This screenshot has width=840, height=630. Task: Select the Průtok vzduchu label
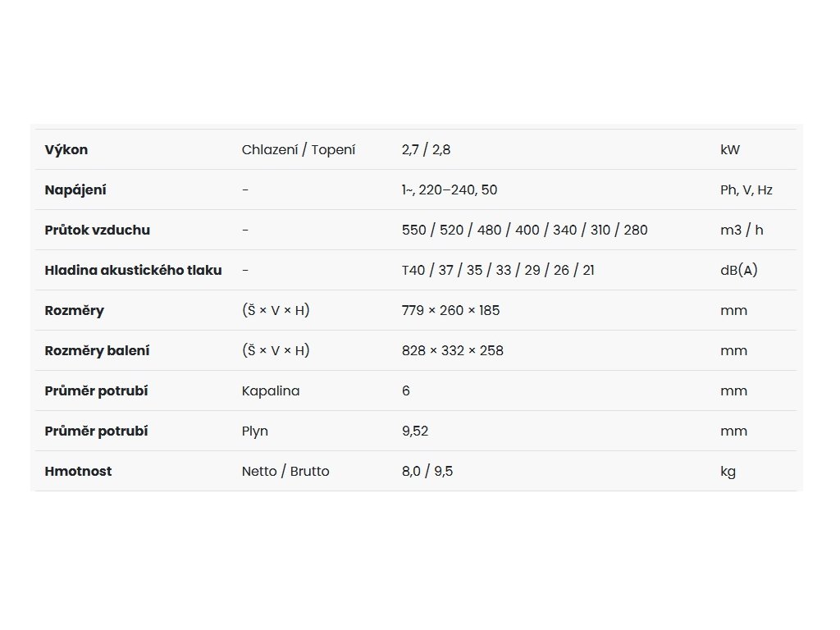(98, 230)
